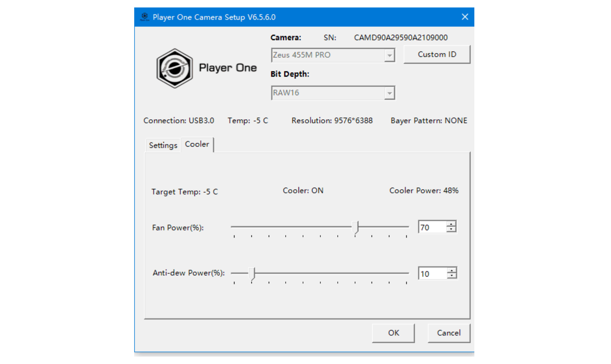Increase Fan Power with up spinner arrow
This screenshot has width=611, height=364.
pyautogui.click(x=452, y=224)
